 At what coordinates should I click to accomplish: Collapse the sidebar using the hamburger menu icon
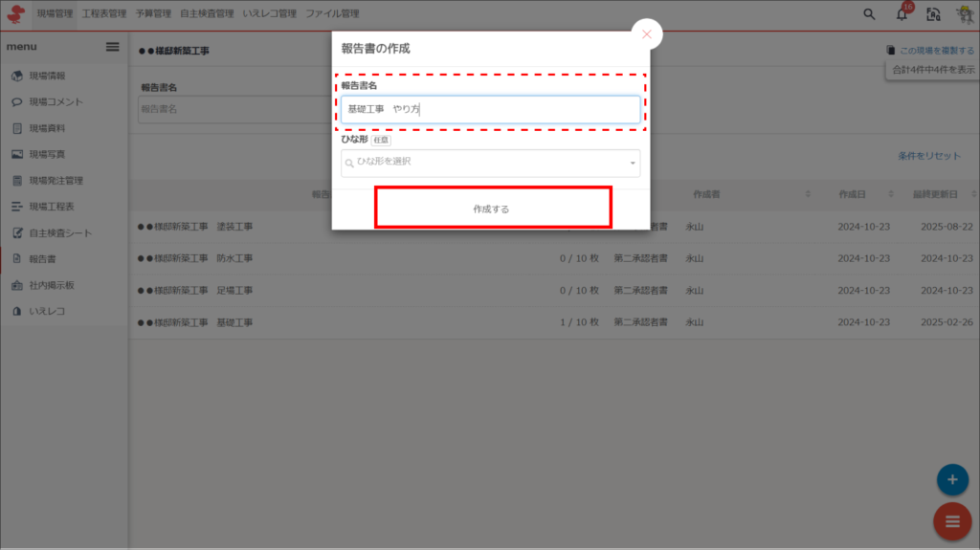112,47
